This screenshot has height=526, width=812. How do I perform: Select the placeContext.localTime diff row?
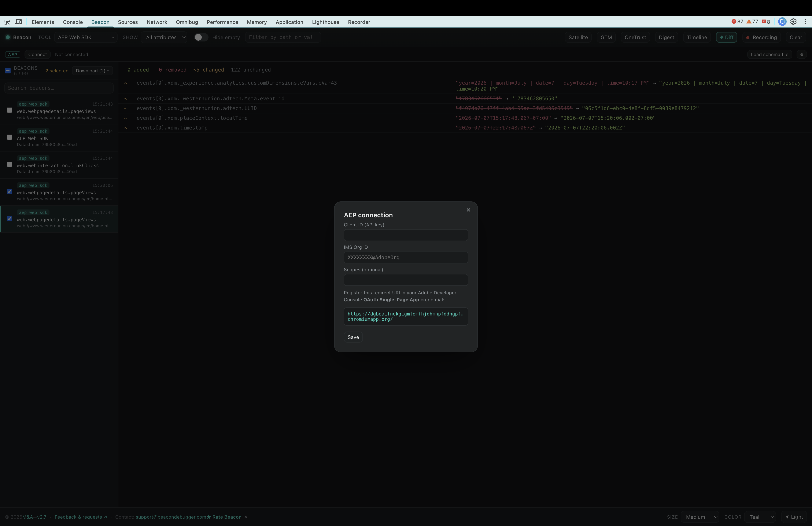point(465,118)
